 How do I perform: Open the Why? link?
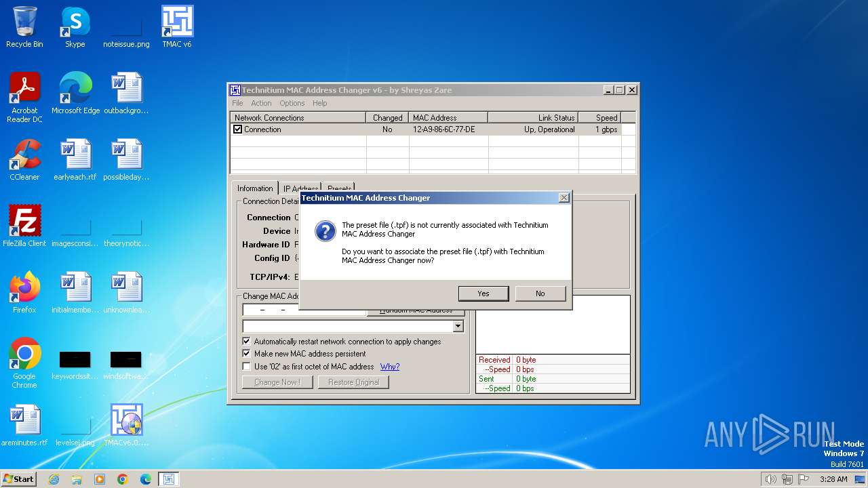click(390, 367)
